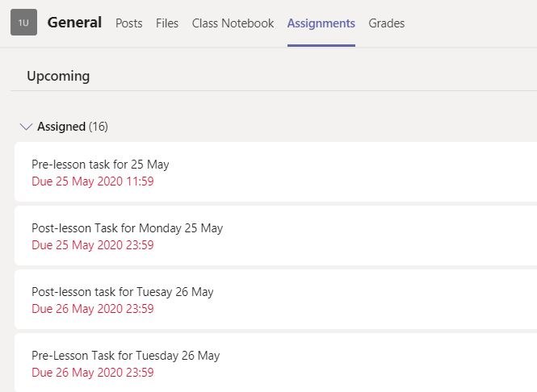Screen dimensions: 537x392
Task: Go to the Grades tab
Action: 386,23
